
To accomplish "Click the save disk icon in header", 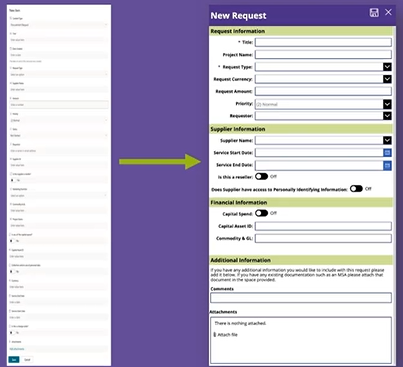I will pyautogui.click(x=374, y=13).
